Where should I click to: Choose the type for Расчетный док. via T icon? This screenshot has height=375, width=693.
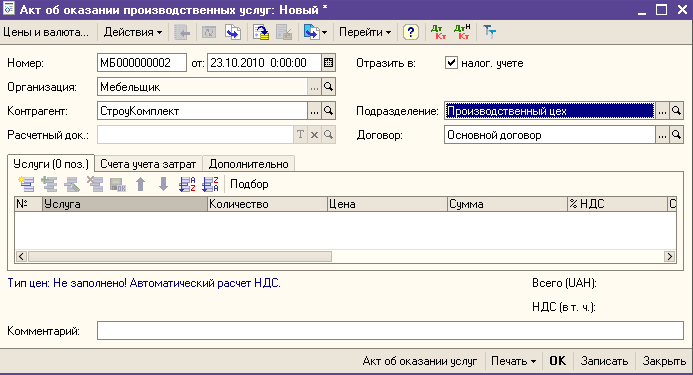click(301, 134)
